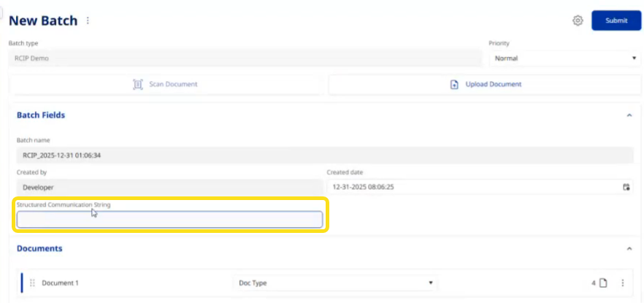
Task: Grab the drag handle of Document 1
Action: coord(32,283)
